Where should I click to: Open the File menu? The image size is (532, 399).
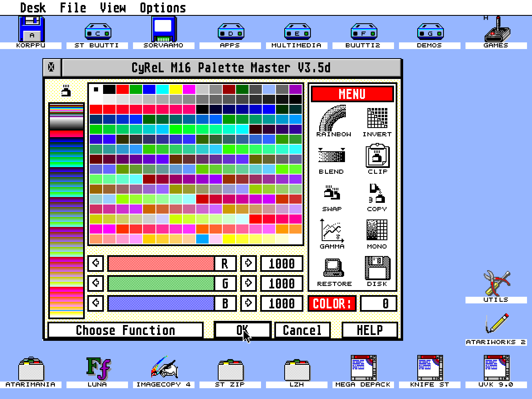pos(73,7)
